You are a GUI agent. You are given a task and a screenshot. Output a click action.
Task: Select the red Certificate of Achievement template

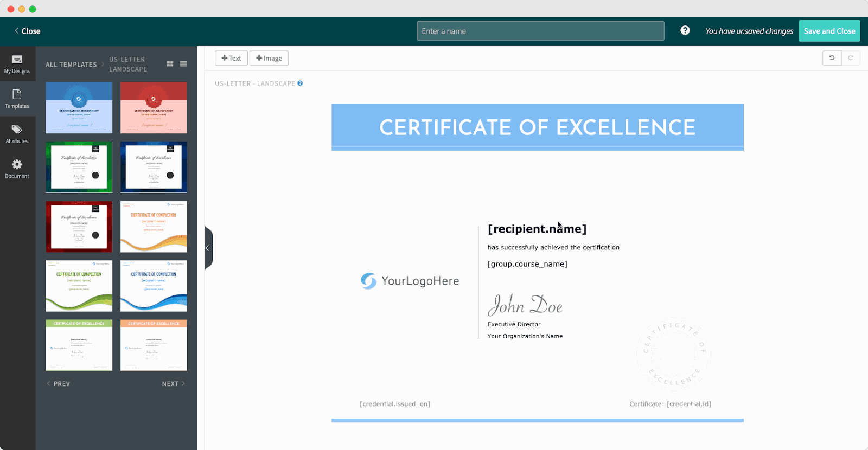pos(154,108)
